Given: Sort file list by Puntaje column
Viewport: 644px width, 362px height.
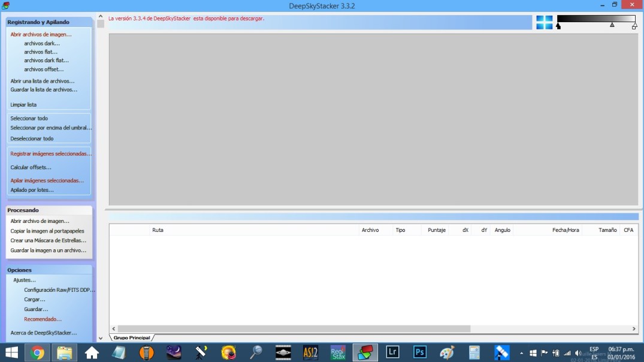Looking at the screenshot, I should pos(436,230).
